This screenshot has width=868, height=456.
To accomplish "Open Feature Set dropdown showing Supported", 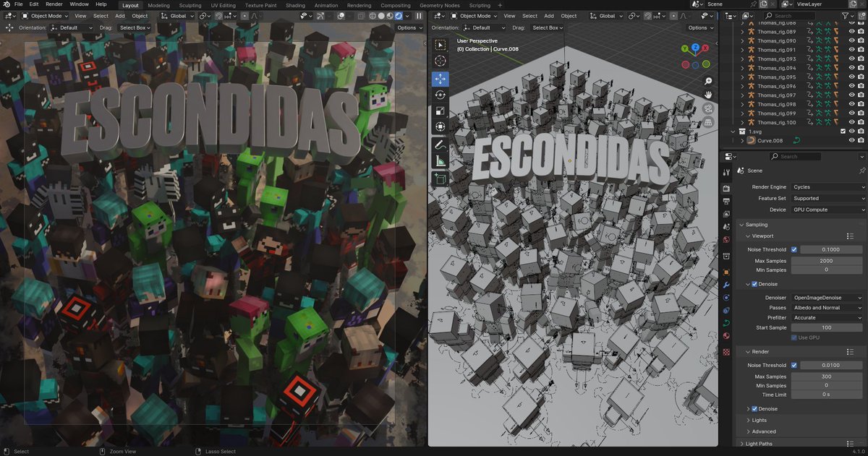I will [828, 198].
